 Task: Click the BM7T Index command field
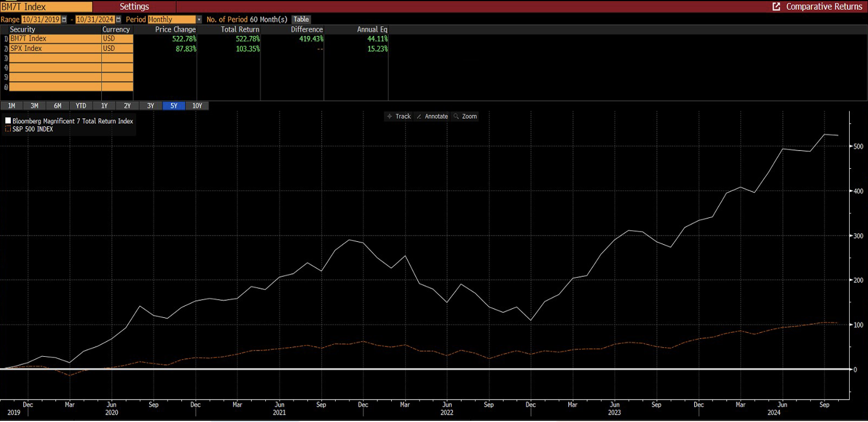46,6
